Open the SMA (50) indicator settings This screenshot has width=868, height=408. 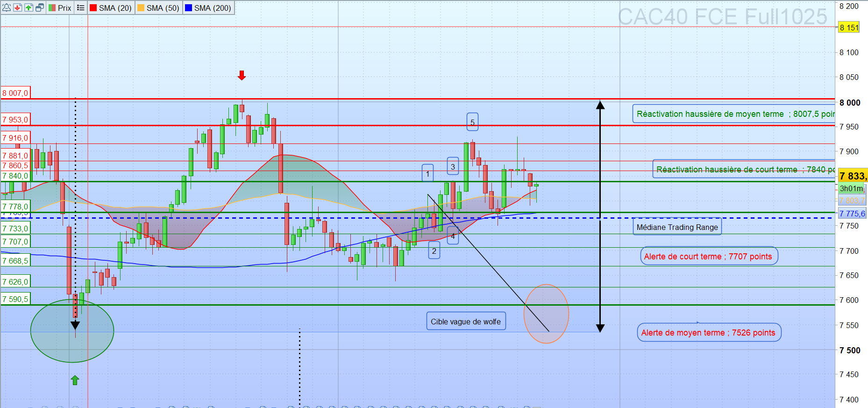[159, 8]
